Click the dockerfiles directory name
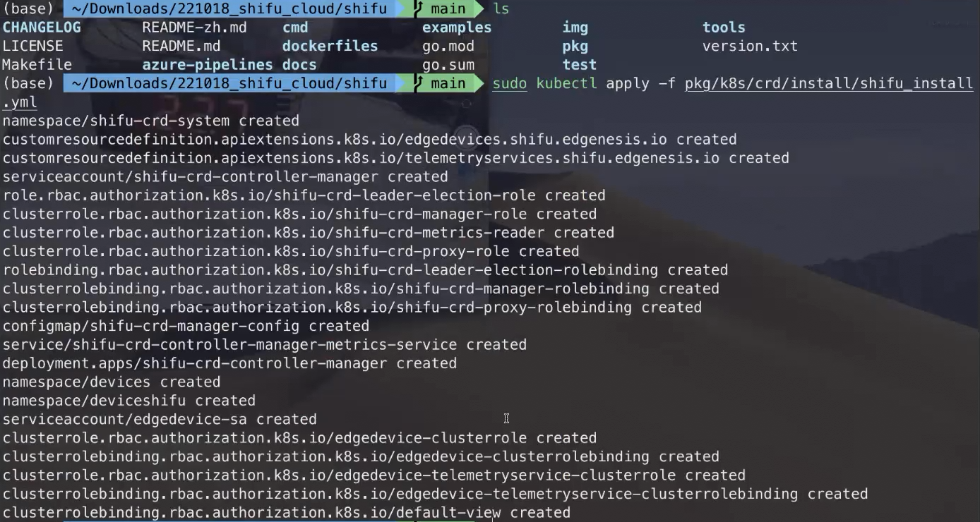Image resolution: width=980 pixels, height=522 pixels. [330, 46]
